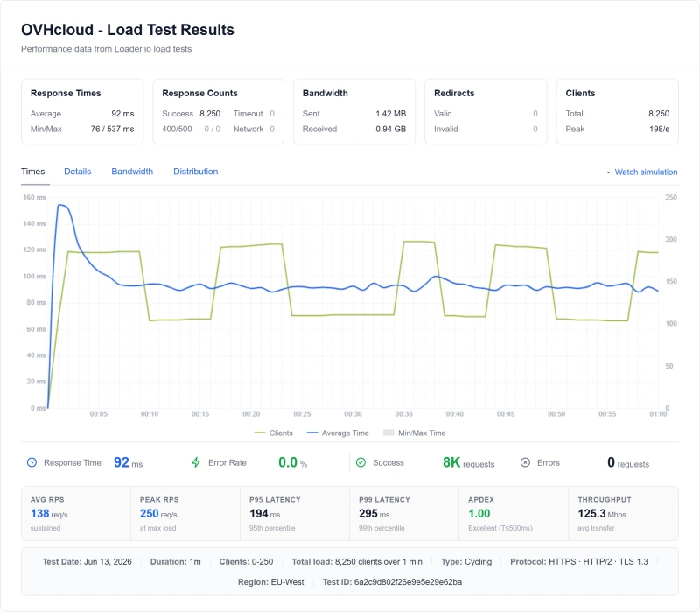
Task: Click the circled X Errors icon
Action: click(x=526, y=462)
